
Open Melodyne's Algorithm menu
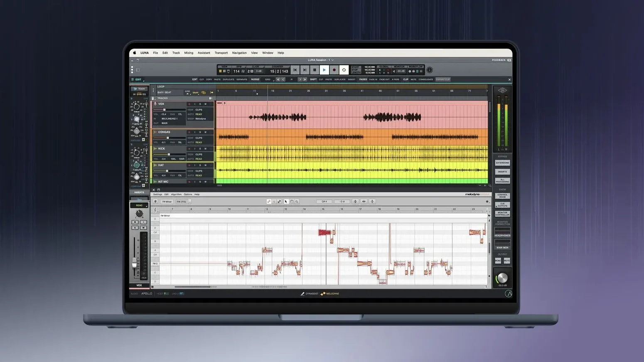point(176,195)
